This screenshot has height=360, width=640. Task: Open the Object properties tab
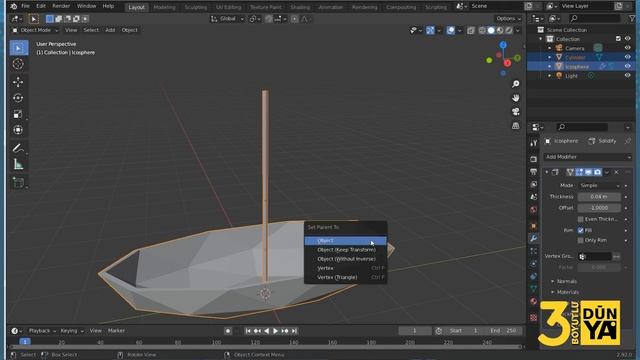coord(533,226)
